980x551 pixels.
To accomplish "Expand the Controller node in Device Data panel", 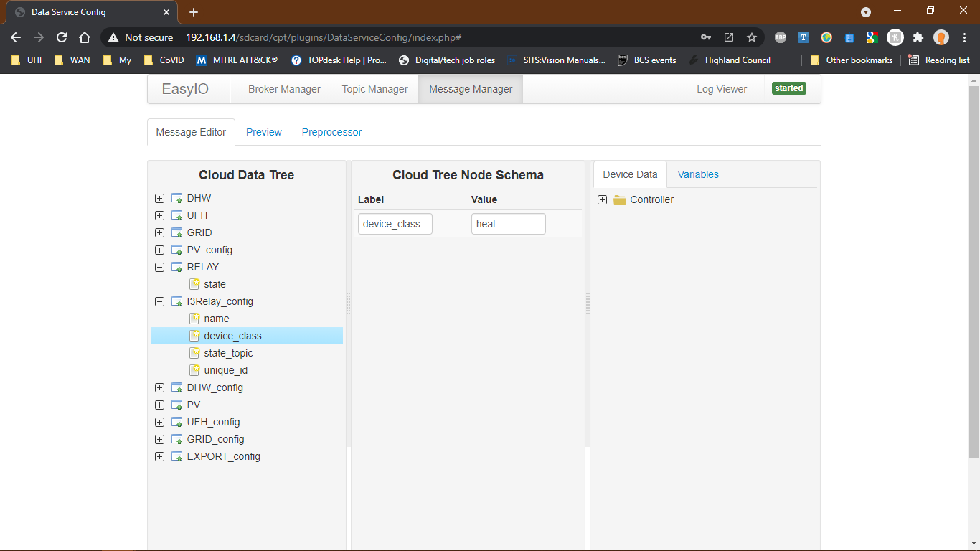I will tap(602, 199).
